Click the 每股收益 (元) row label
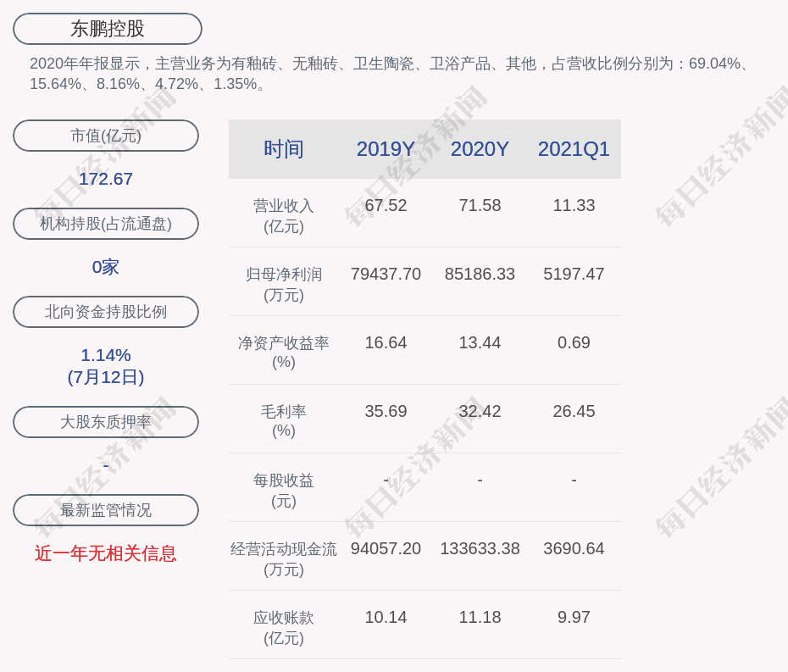 tap(284, 491)
